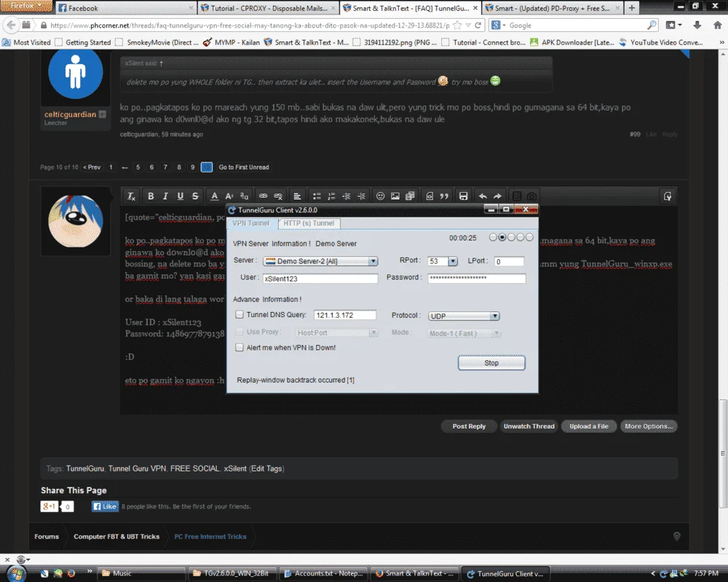Open the disabled Host:Port dropdown
This screenshot has height=582, width=728.
click(x=337, y=332)
